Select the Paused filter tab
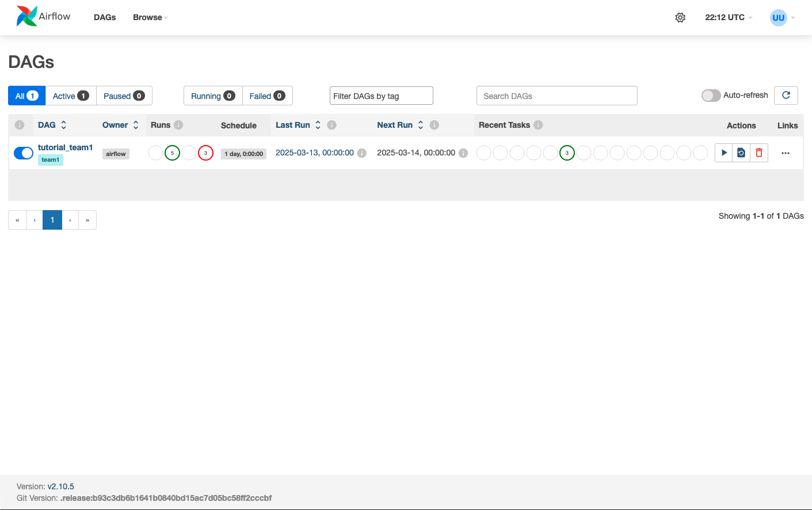 pos(124,96)
